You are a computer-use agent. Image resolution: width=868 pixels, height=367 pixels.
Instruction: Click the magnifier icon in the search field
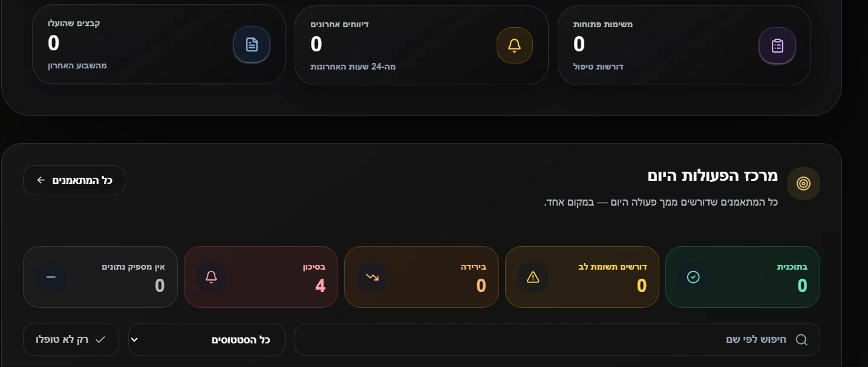801,340
